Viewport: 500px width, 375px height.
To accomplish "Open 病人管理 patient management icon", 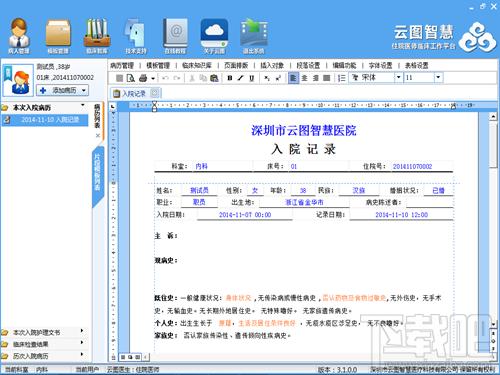I will click(19, 36).
